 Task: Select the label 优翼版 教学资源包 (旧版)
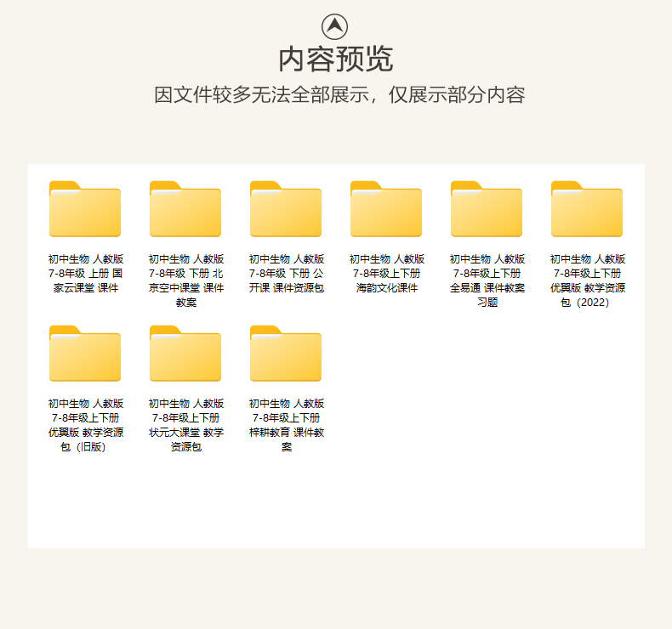[x=86, y=425]
